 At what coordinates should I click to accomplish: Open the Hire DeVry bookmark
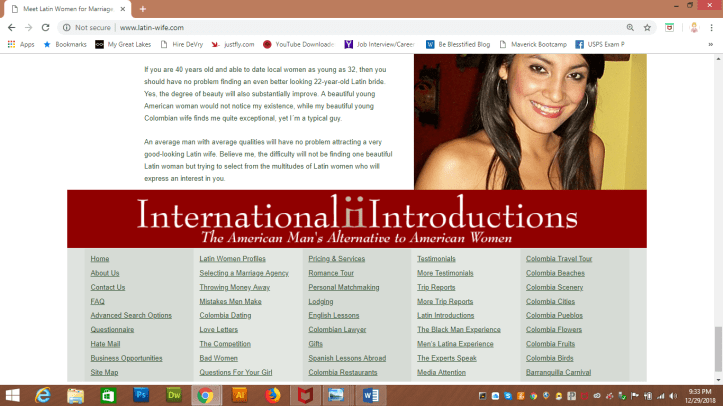pos(182,44)
